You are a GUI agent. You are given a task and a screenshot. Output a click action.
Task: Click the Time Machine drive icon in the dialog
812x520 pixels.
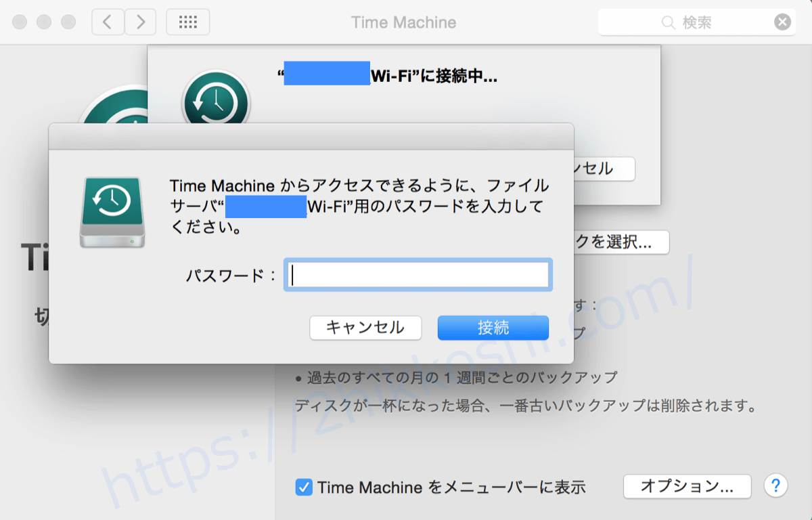[113, 212]
